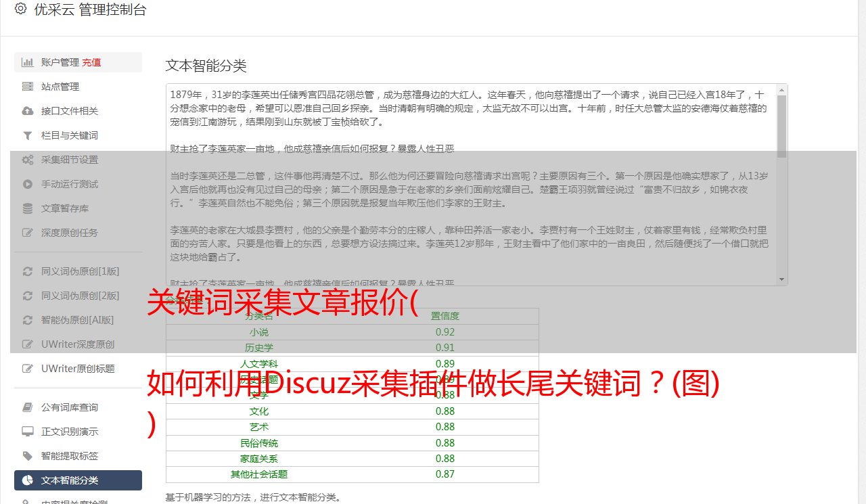
Task: Click the database icon for 文章暂存库
Action: 28,208
